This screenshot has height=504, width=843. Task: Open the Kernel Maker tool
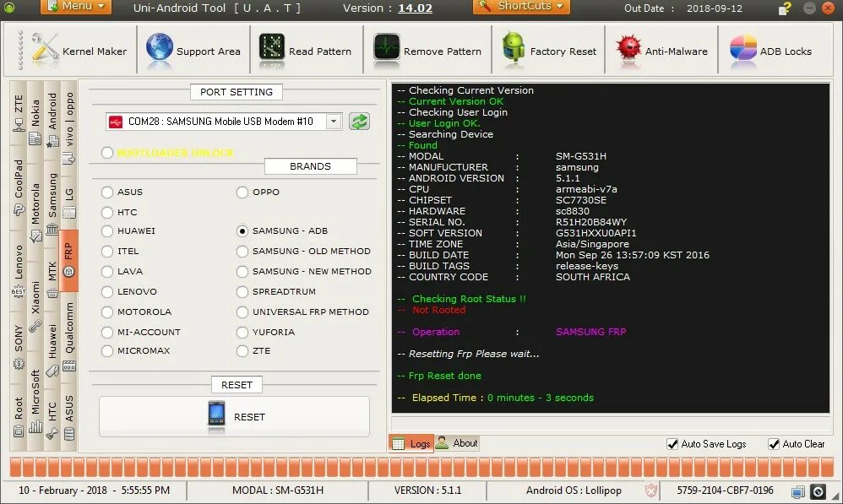(x=79, y=51)
